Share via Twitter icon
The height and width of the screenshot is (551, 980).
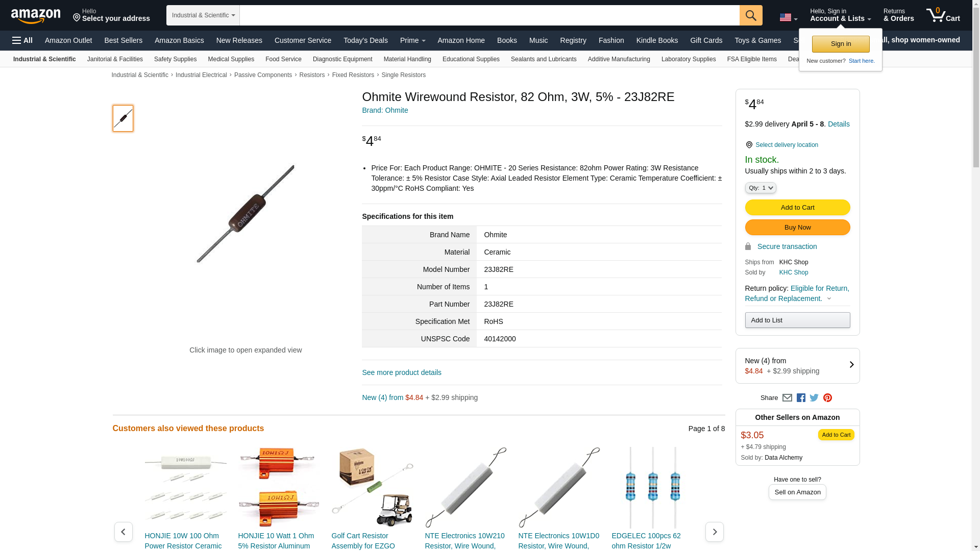[814, 398]
